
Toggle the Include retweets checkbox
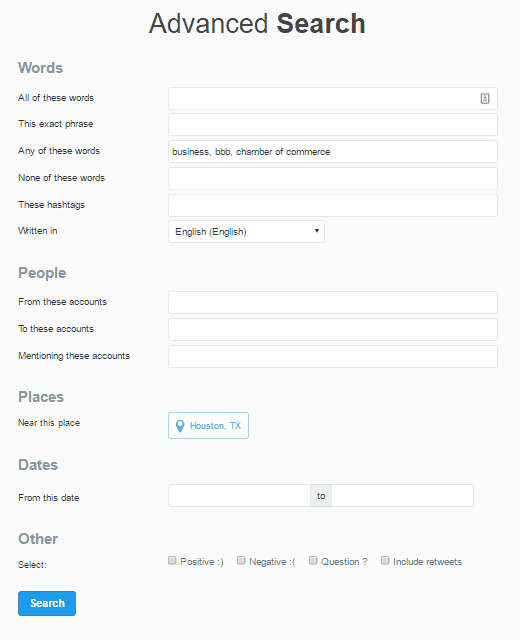[x=385, y=560]
